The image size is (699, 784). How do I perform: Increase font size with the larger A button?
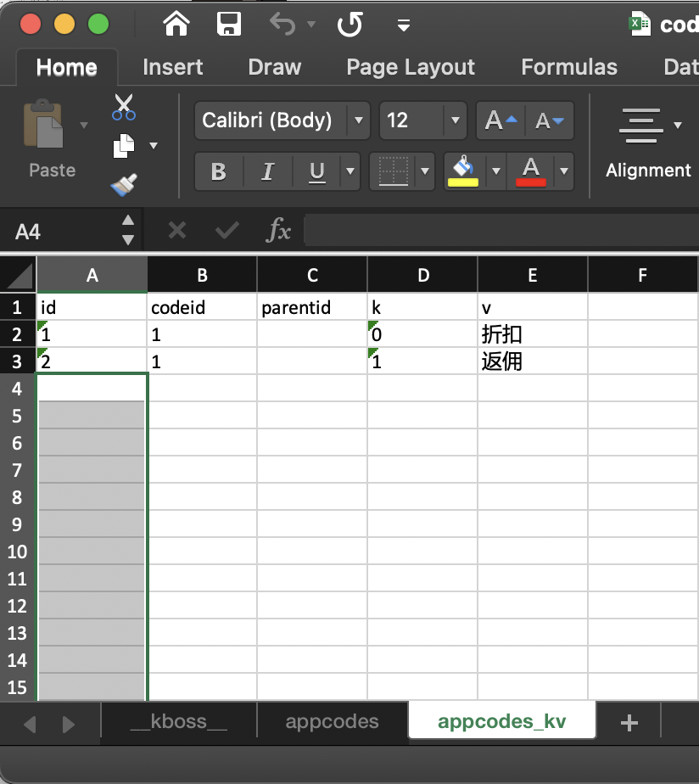[x=500, y=120]
